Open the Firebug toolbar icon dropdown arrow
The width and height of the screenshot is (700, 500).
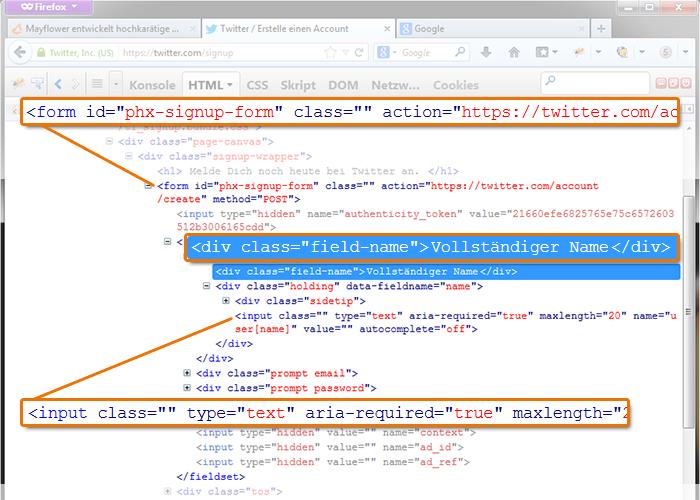pos(599,53)
